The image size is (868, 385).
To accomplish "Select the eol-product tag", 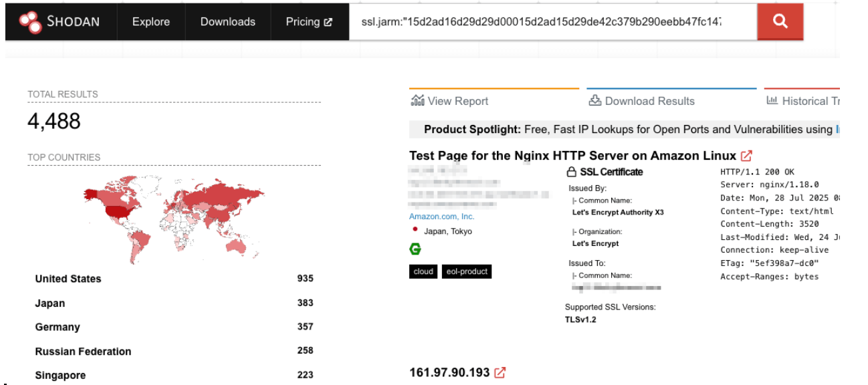I will [x=467, y=271].
